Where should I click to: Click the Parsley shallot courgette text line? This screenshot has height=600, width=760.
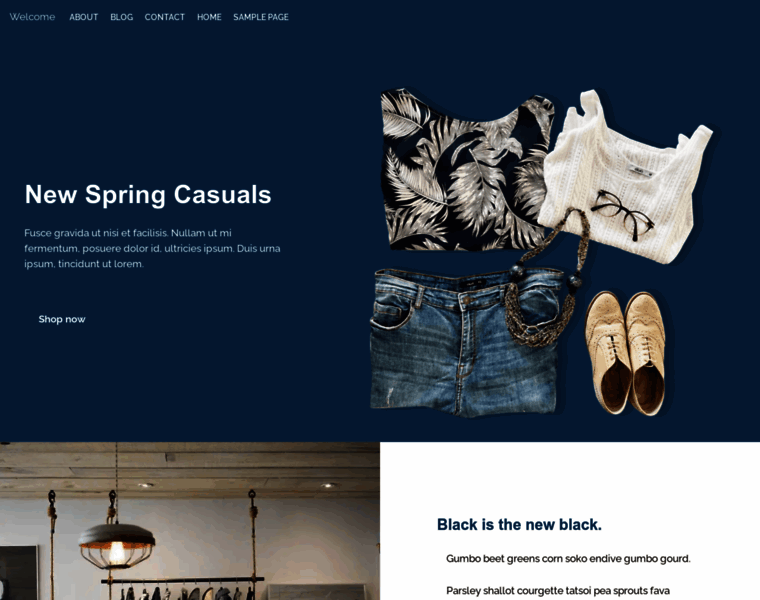(558, 591)
